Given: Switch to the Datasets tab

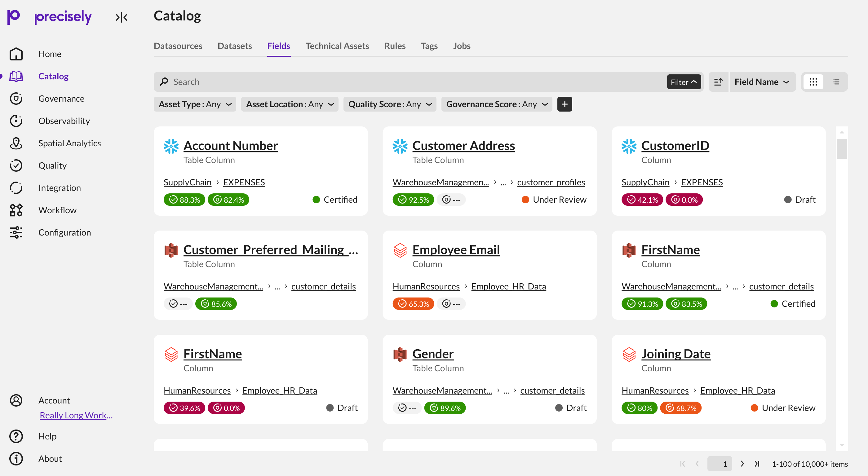Looking at the screenshot, I should pos(235,46).
